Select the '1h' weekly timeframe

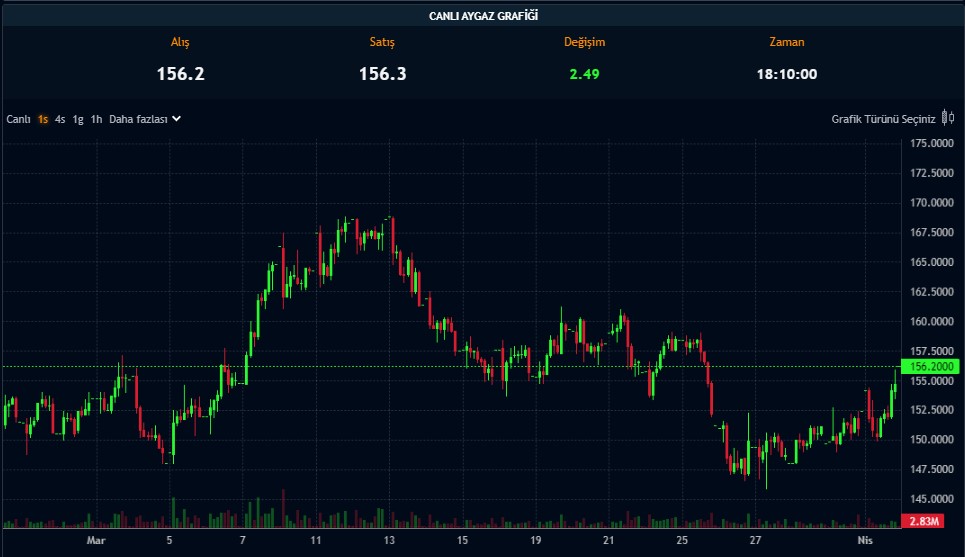coord(96,119)
